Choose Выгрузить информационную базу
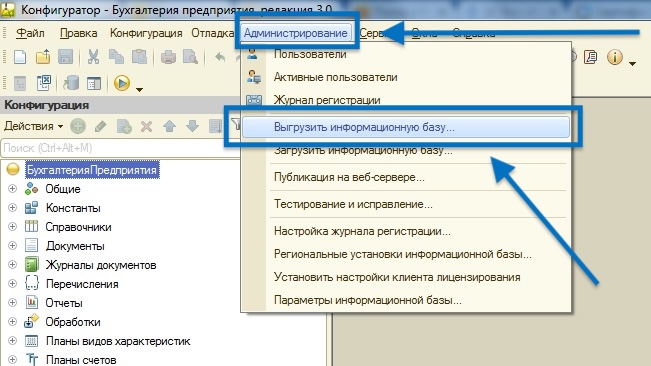Viewport: 651px width, 366px height. (x=406, y=127)
